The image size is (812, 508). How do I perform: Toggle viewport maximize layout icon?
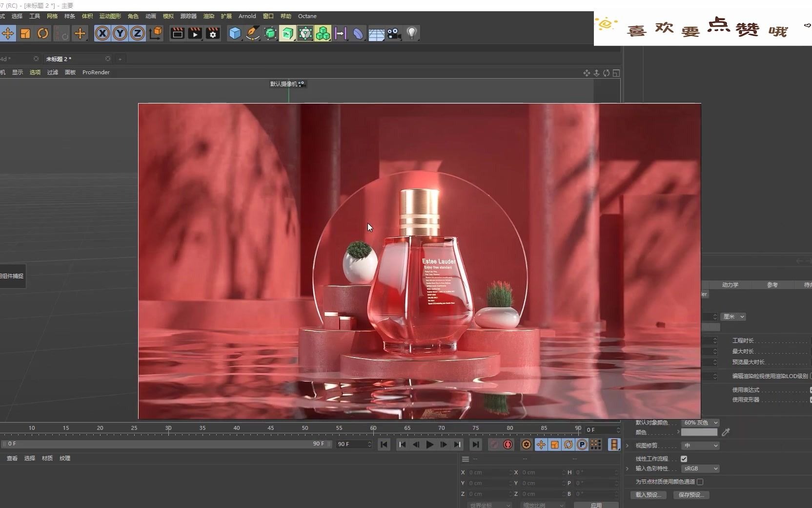(616, 73)
